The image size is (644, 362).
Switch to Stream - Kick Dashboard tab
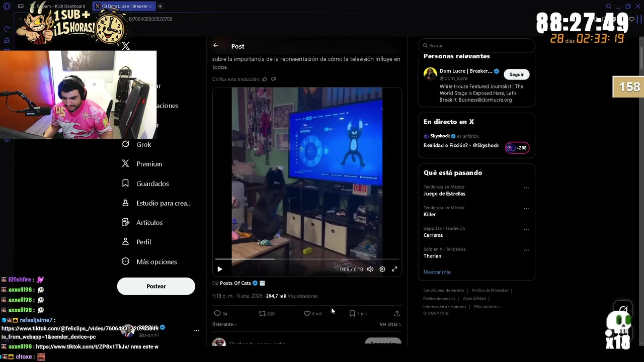(x=59, y=6)
